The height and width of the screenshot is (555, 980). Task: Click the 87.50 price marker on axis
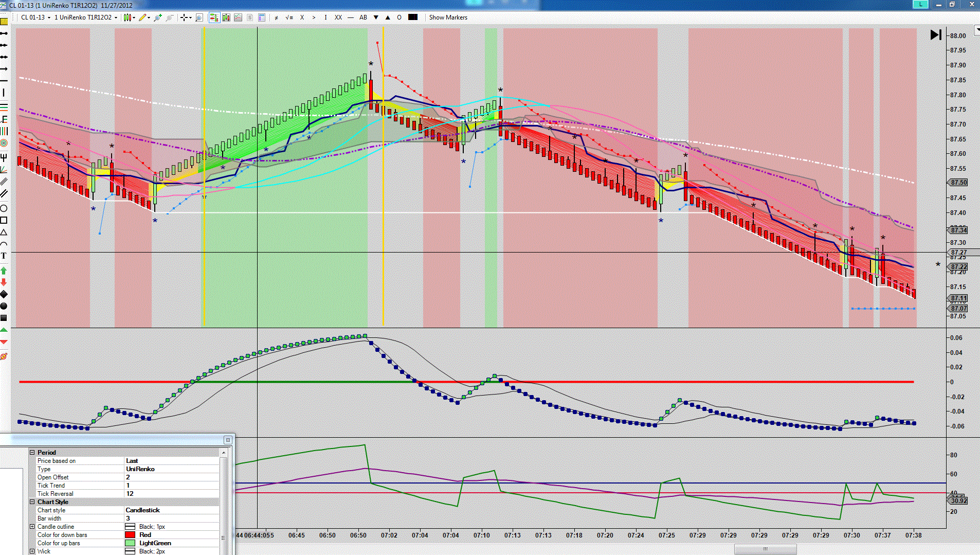click(x=958, y=183)
